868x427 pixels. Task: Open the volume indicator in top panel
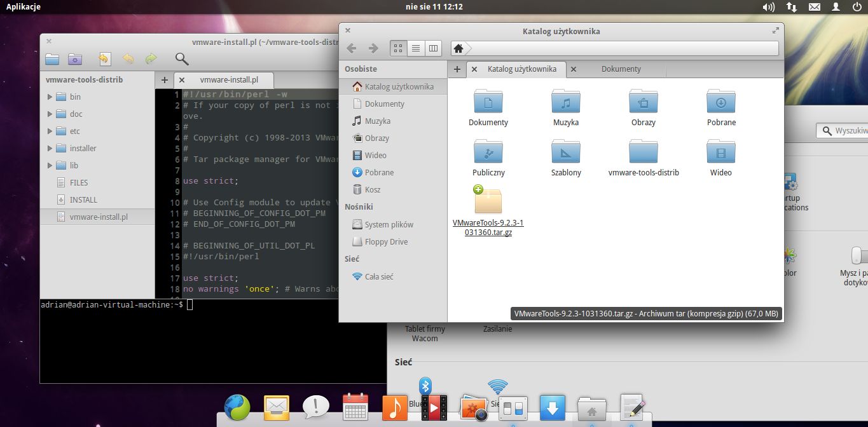click(x=768, y=7)
